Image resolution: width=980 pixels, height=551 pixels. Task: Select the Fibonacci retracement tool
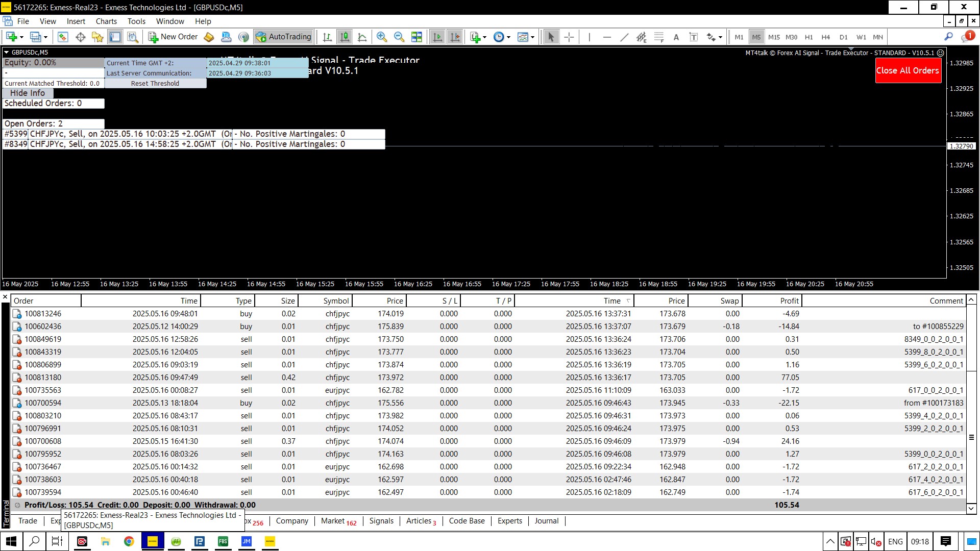click(659, 37)
